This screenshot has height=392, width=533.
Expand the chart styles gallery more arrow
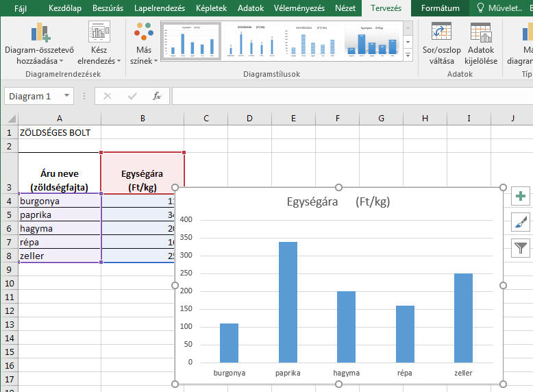[408, 53]
